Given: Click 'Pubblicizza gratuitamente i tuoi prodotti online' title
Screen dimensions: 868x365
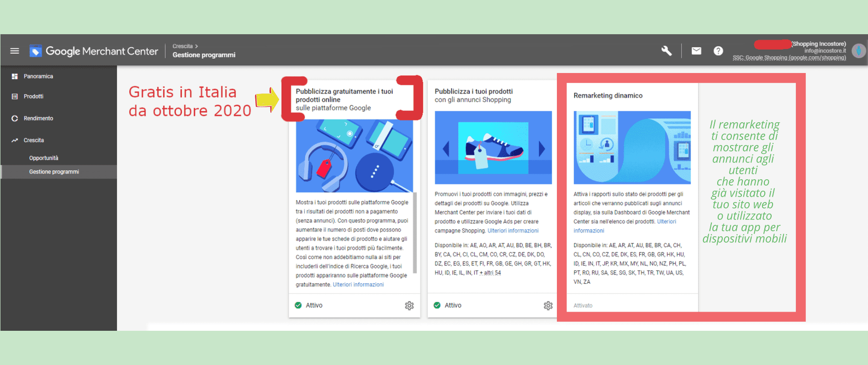Looking at the screenshot, I should coord(344,95).
